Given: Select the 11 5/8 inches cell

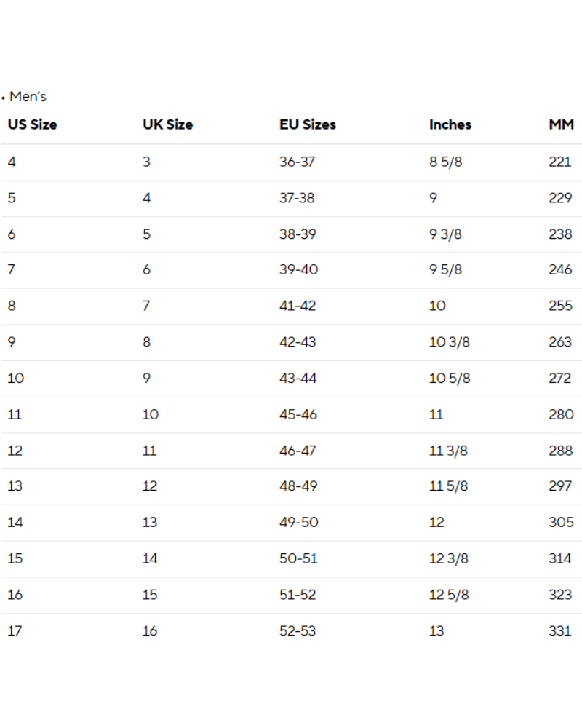Looking at the screenshot, I should [448, 486].
